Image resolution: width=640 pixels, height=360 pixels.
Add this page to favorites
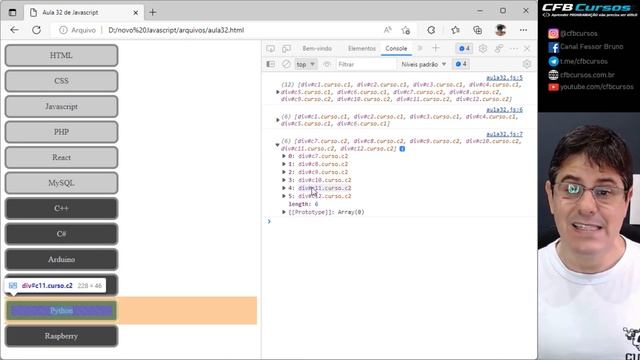[406, 30]
